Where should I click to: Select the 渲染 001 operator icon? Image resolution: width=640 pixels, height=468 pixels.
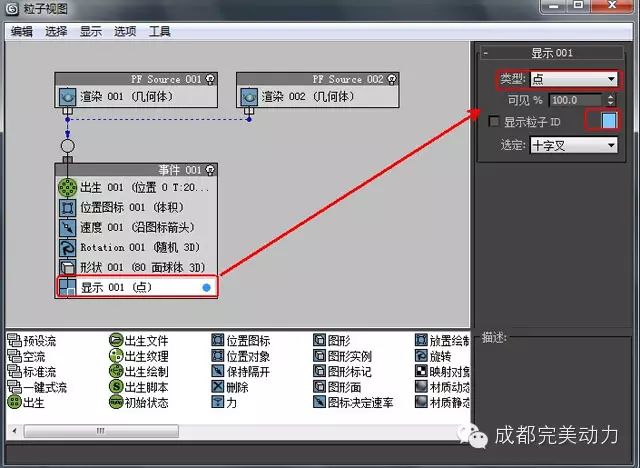67,97
